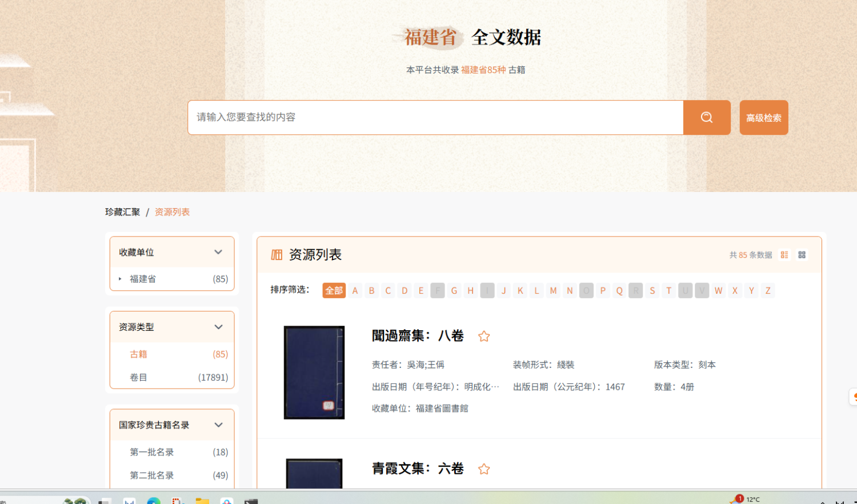The width and height of the screenshot is (857, 504).
Task: Filter list by letter H
Action: (x=471, y=290)
